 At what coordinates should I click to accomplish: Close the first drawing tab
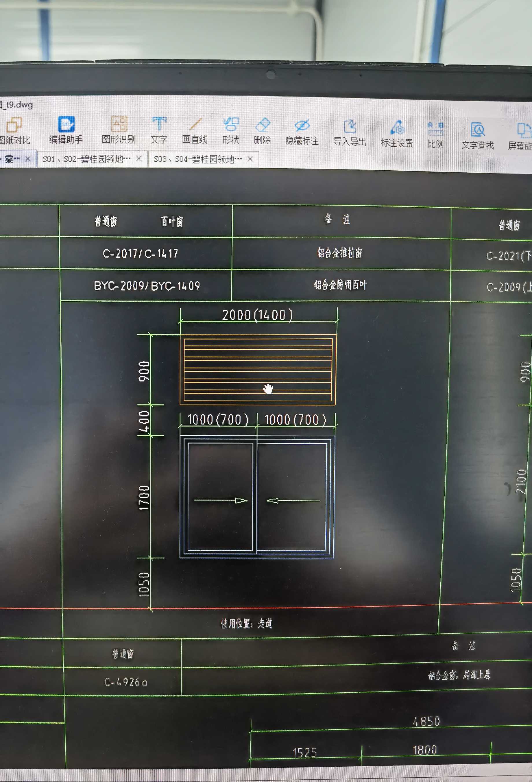pos(28,158)
